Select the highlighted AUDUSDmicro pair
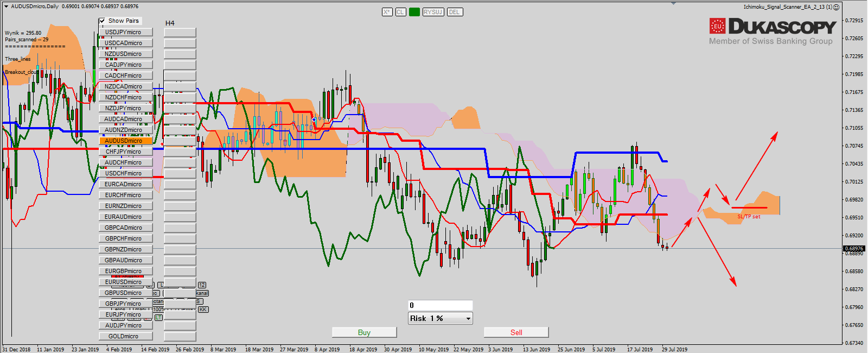The image size is (868, 353). [125, 141]
